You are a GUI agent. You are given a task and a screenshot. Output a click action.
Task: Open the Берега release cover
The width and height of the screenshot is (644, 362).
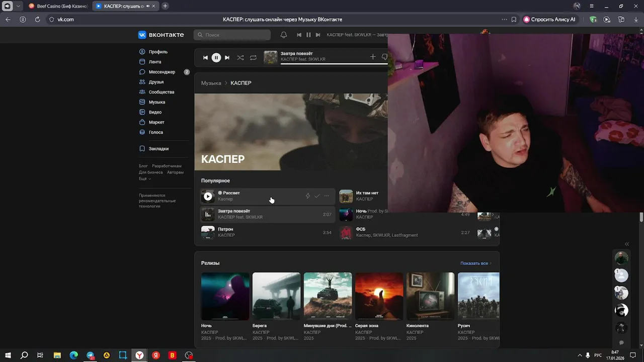coord(276,296)
